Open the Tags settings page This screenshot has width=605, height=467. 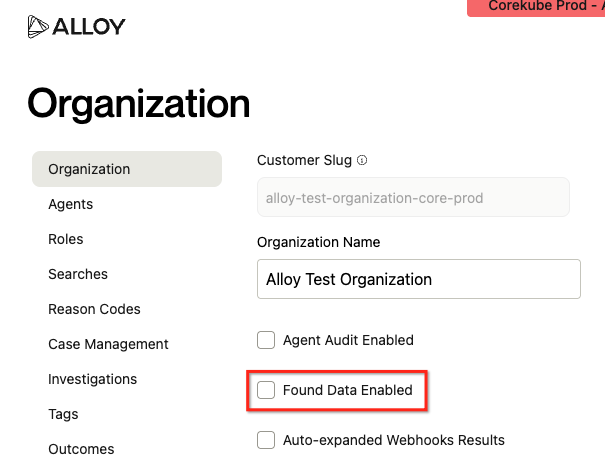[62, 414]
